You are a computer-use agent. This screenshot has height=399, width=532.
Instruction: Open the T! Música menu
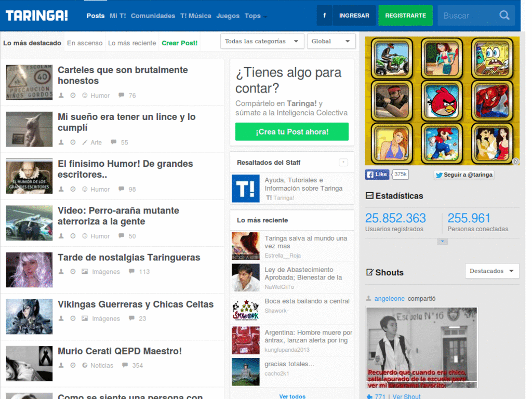click(x=196, y=16)
